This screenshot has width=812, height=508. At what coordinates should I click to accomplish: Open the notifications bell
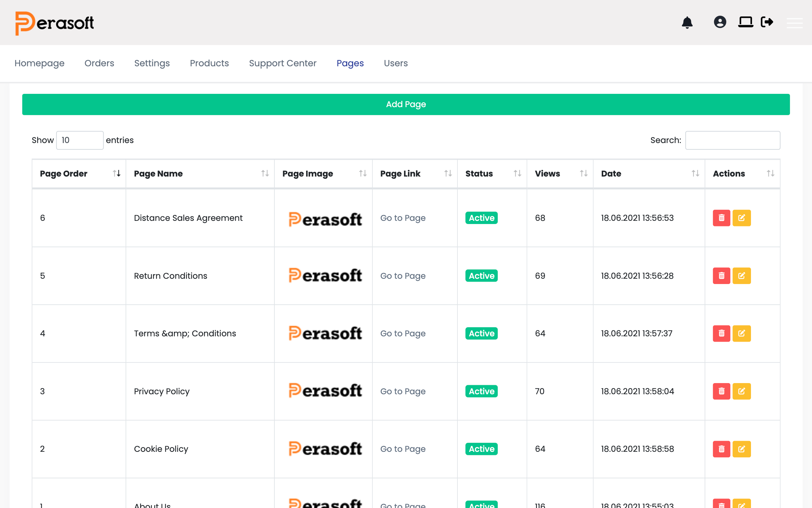687,22
